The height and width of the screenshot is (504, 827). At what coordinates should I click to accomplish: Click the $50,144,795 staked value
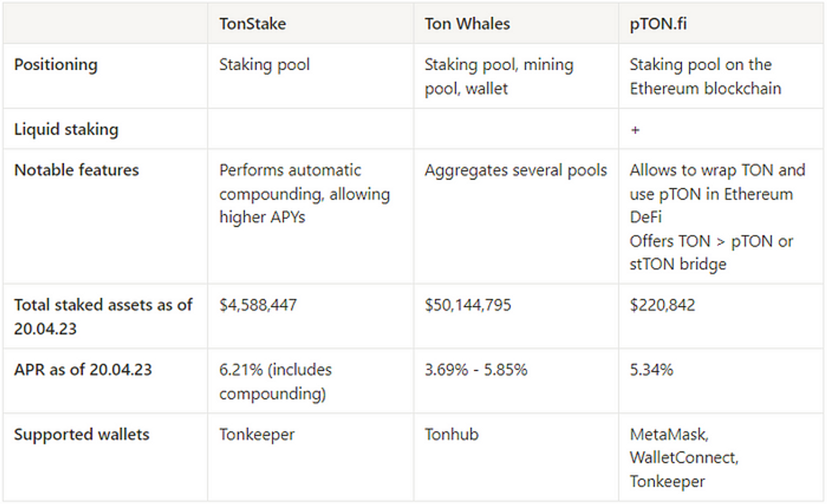click(468, 305)
